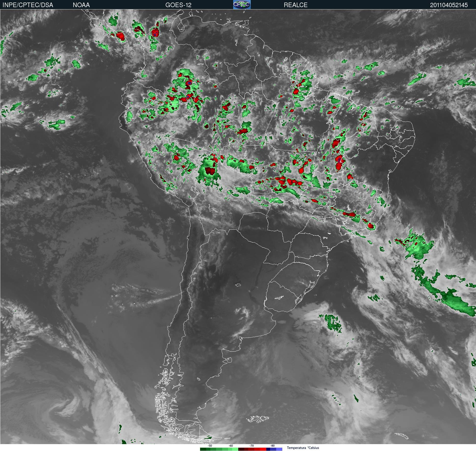Click the -70 legend value
Image resolution: width=476 pixels, height=451 pixels.
click(251, 446)
